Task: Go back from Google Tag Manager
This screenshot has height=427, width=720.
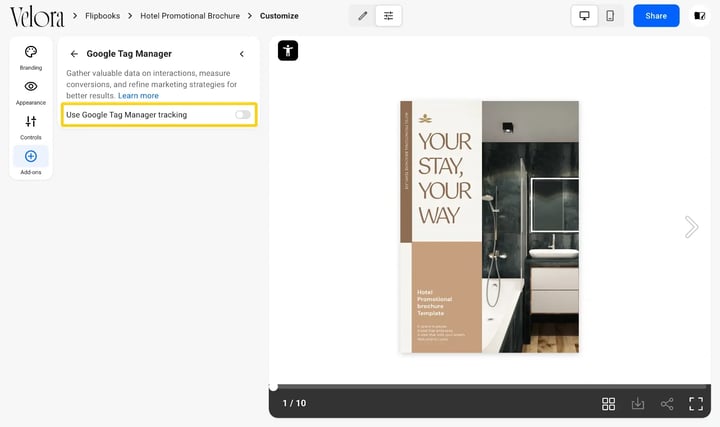Action: point(74,54)
